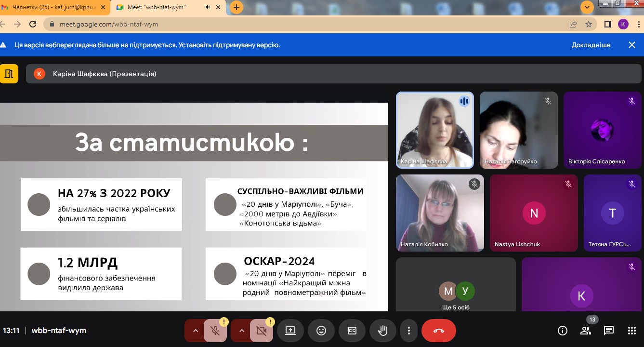
Task: Select Наталія Кобилко's video tile
Action: (x=440, y=213)
